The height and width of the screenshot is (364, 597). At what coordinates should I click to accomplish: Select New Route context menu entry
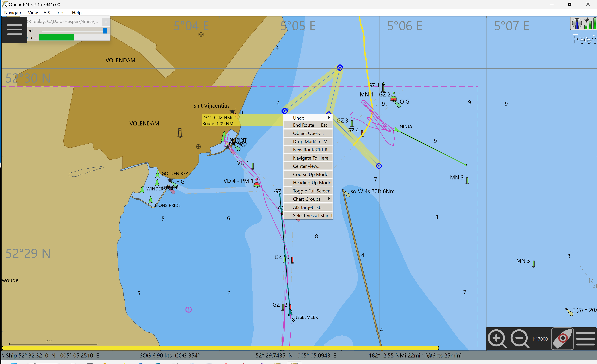point(308,150)
